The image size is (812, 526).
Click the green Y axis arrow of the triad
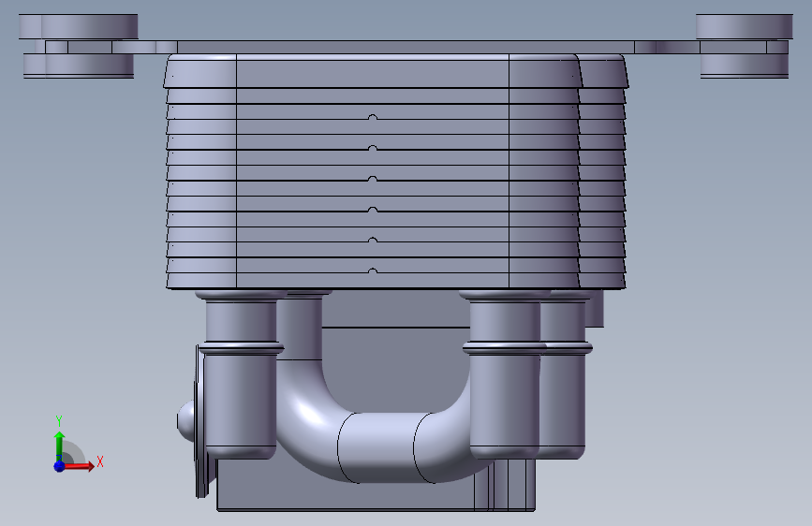(x=60, y=446)
